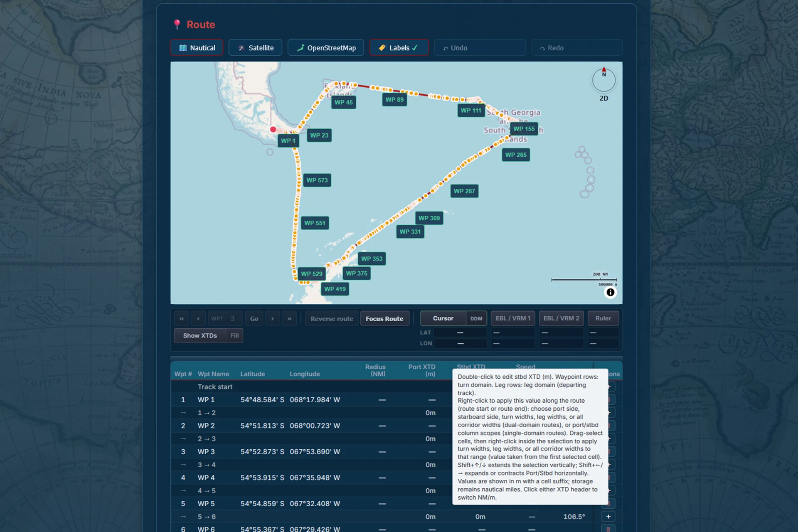Viewport: 798px width, 532px height.
Task: Click the WP 89 map label
Action: 394,100
